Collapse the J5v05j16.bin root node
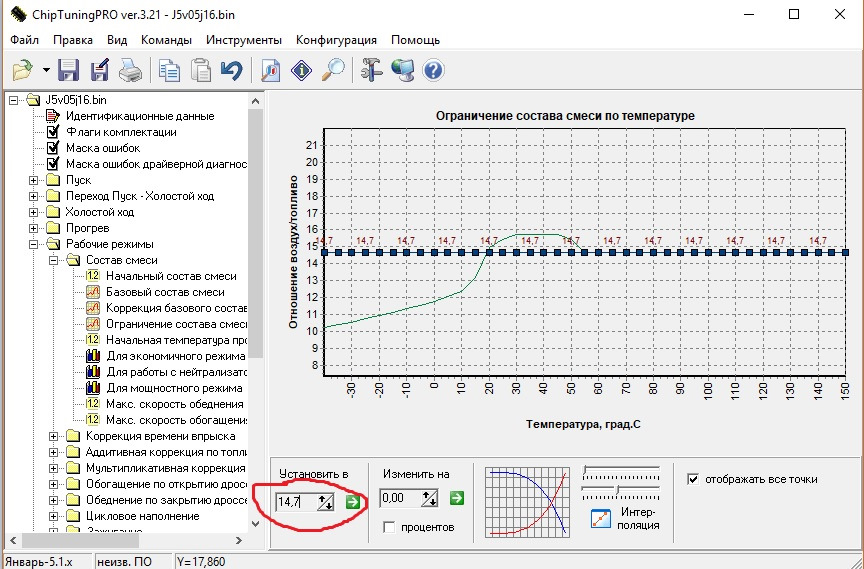Viewport: 864px width, 569px height. (x=14, y=100)
